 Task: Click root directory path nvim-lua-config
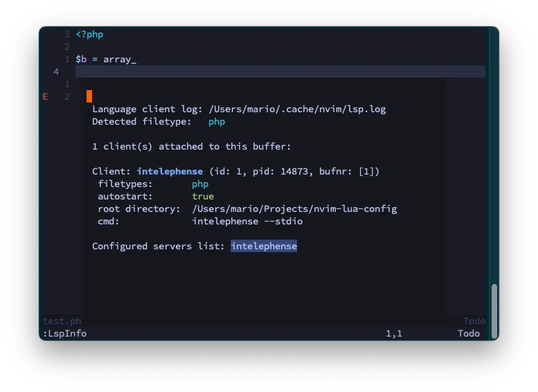[x=294, y=209]
